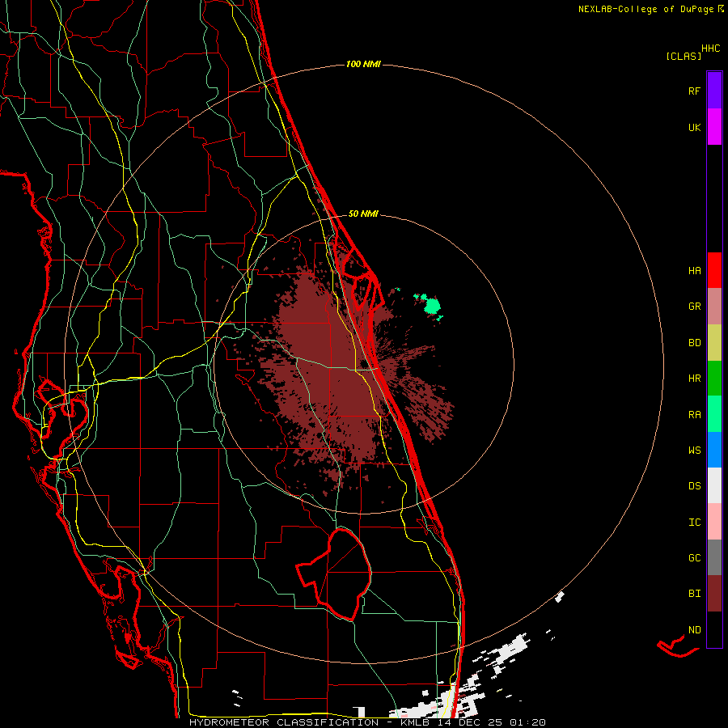Click the IC light pink legend swatch
This screenshot has width=728, height=728.
coord(714,522)
